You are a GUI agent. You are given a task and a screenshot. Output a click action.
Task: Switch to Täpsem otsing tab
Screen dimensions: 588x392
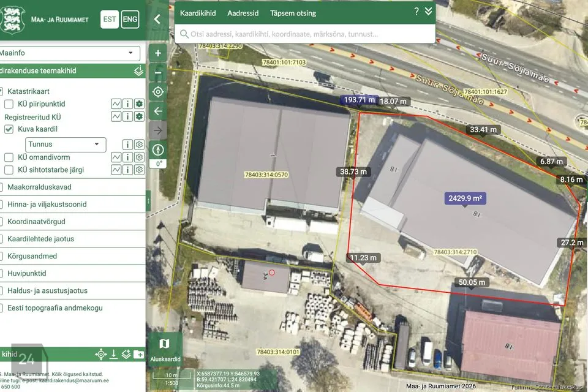pos(293,13)
